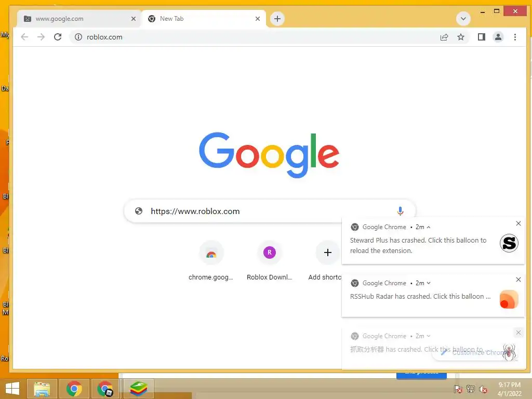Reload the current page
The image size is (532, 399).
click(x=58, y=37)
